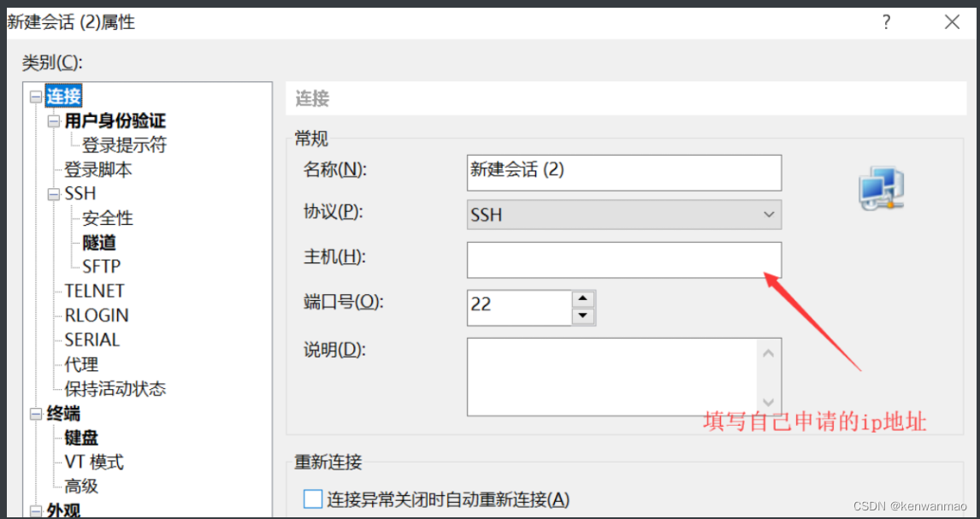Collapse the 用户身份验证 tree node
The width and height of the screenshot is (980, 519).
(55, 121)
